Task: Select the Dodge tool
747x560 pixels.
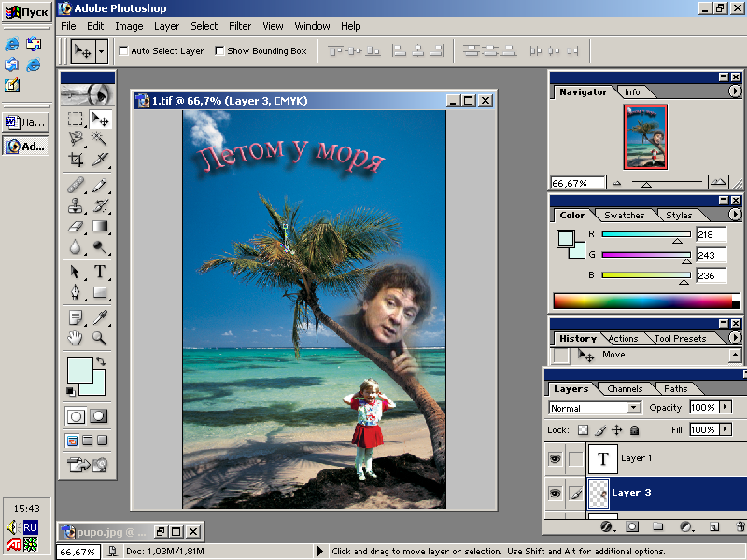Action: coord(100,246)
